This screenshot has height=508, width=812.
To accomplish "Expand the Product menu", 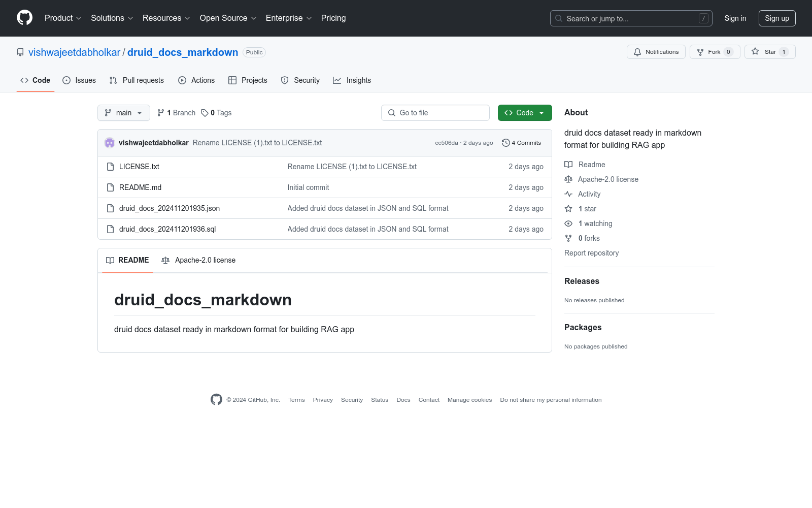I will (x=63, y=18).
